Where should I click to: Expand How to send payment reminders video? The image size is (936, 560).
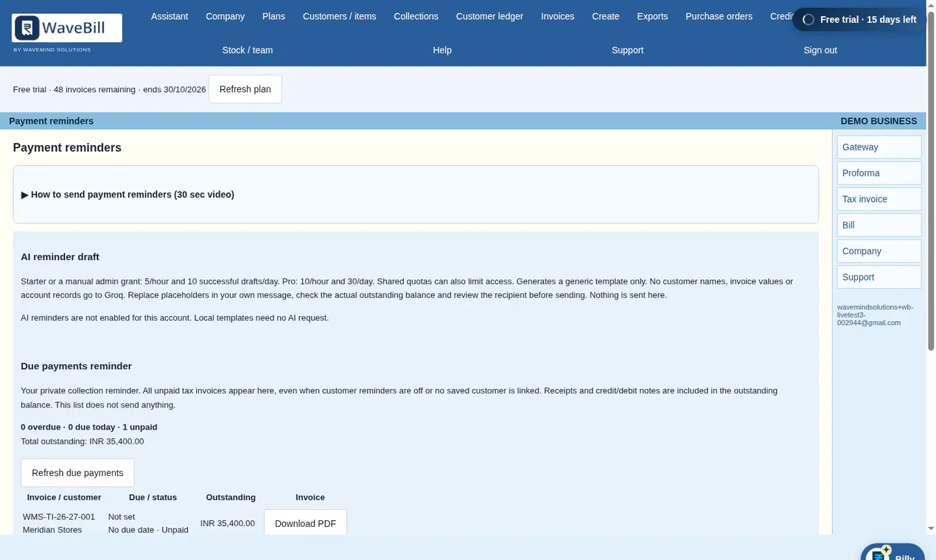tap(128, 195)
